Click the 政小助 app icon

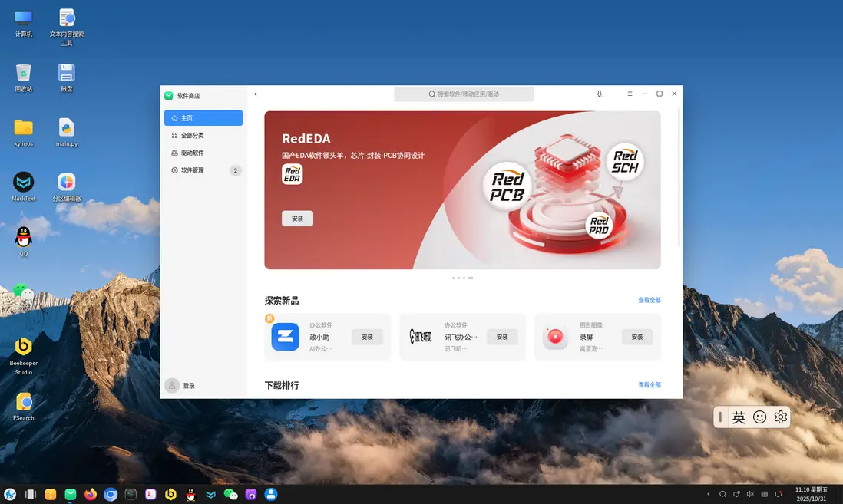(285, 337)
